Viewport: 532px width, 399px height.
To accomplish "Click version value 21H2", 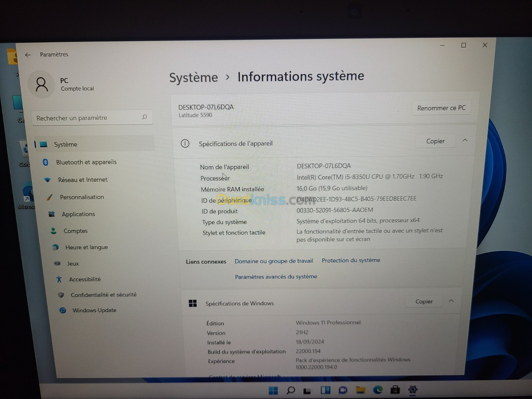I will coord(302,332).
